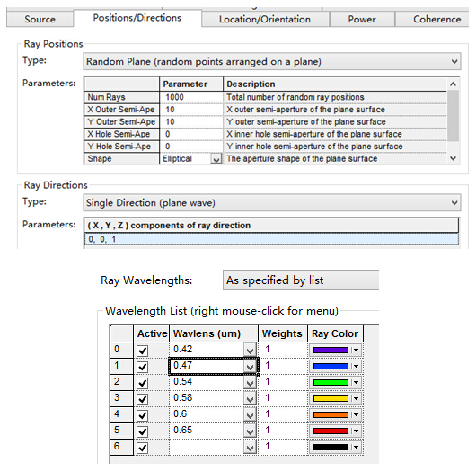Toggle Active checkbox for wavelength 0.6

pyautogui.click(x=143, y=414)
